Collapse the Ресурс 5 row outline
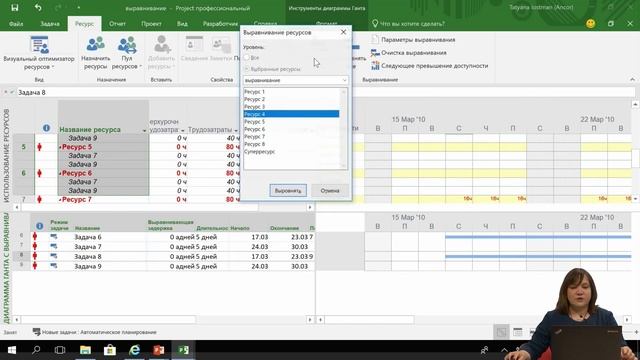The width and height of the screenshot is (640, 360). pos(60,147)
